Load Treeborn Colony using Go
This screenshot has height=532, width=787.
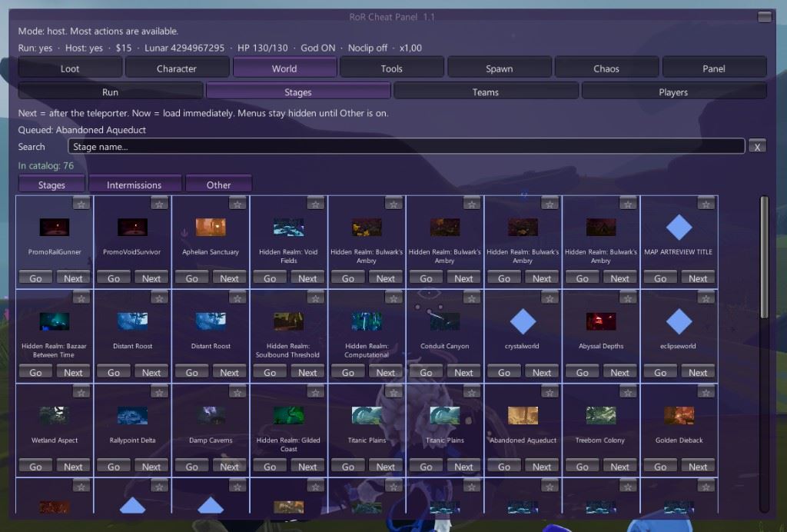point(583,466)
